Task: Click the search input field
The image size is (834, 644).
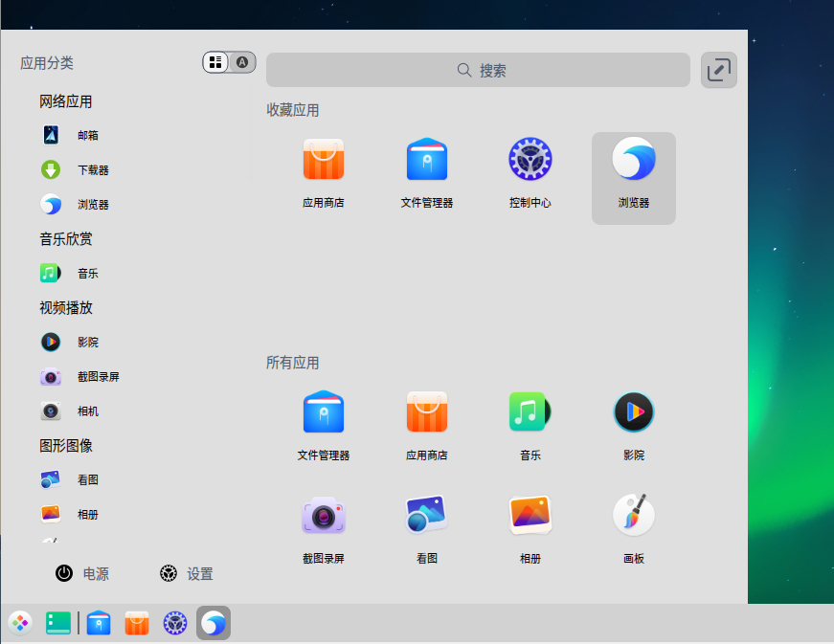Action: (x=477, y=70)
